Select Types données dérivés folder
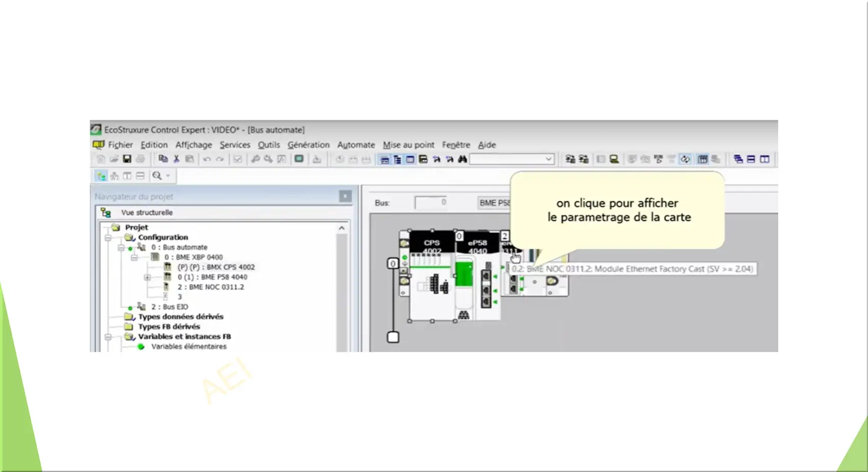The height and width of the screenshot is (472, 868). 181,317
